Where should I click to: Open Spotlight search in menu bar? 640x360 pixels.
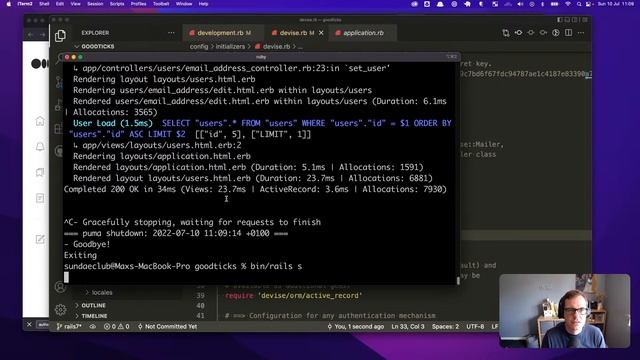[x=579, y=4]
